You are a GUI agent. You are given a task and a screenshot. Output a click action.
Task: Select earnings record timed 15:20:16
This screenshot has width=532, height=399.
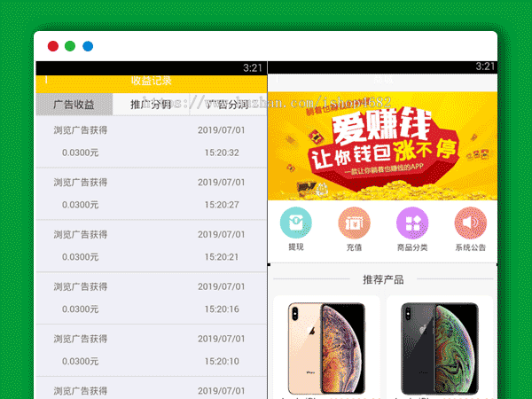point(151,298)
